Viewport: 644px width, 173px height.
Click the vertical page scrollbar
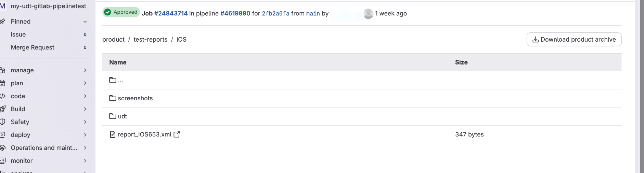(x=642, y=85)
